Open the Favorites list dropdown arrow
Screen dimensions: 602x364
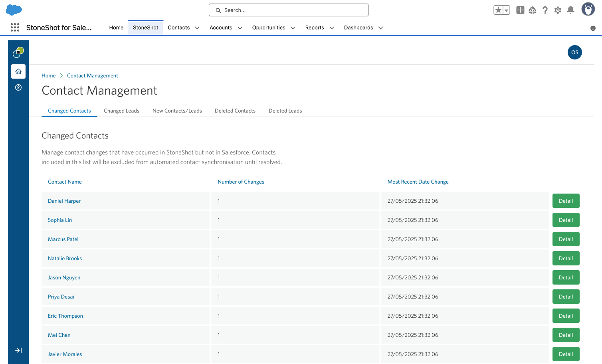[507, 10]
